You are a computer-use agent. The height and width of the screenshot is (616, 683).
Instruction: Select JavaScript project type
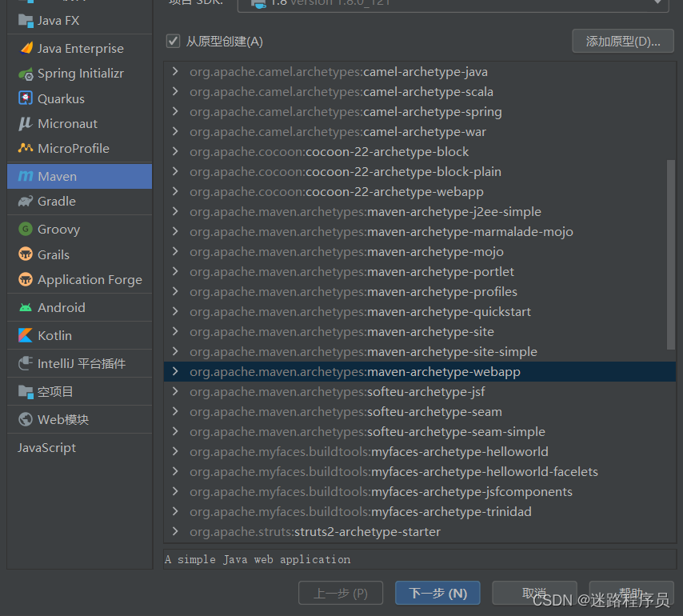coord(80,447)
